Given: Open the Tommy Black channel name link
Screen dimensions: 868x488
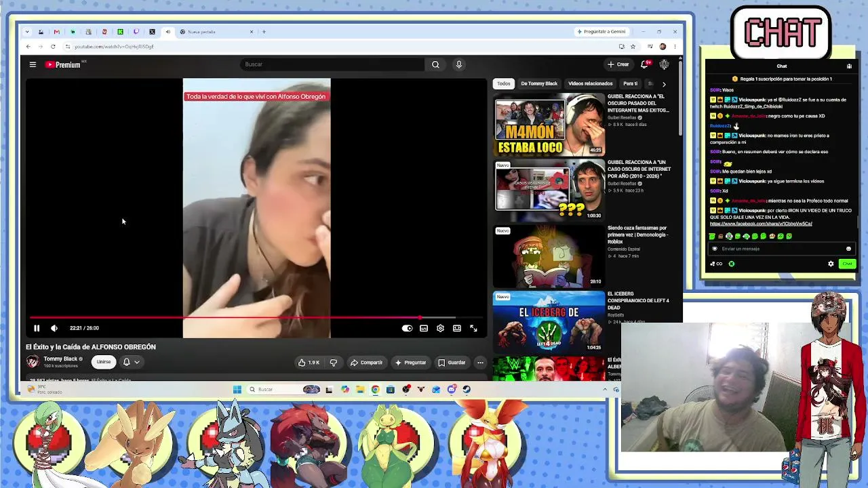Looking at the screenshot, I should coord(61,359).
